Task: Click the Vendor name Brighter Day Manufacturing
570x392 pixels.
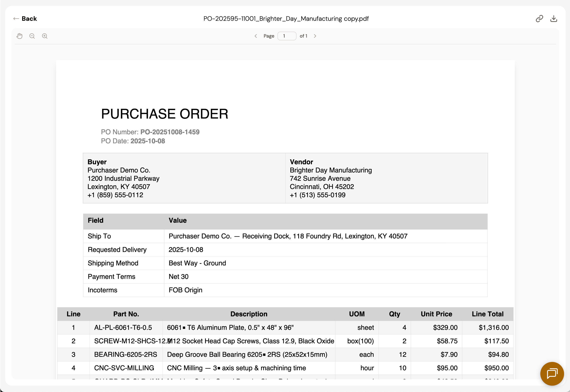Action: coord(330,170)
